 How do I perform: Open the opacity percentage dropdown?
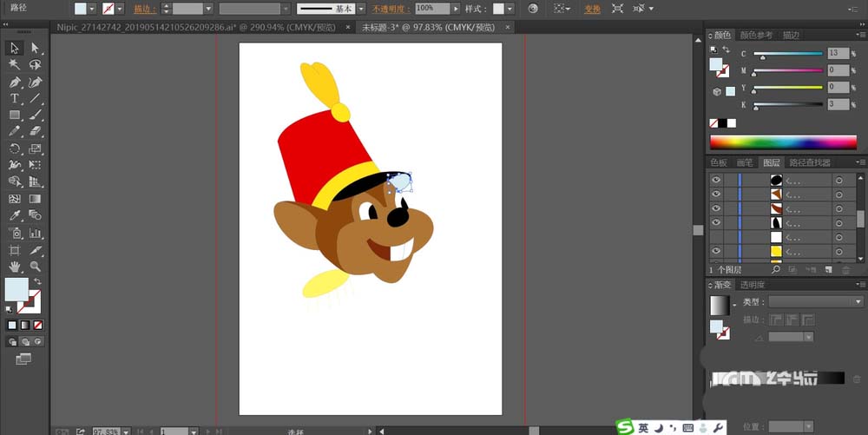coord(457,8)
